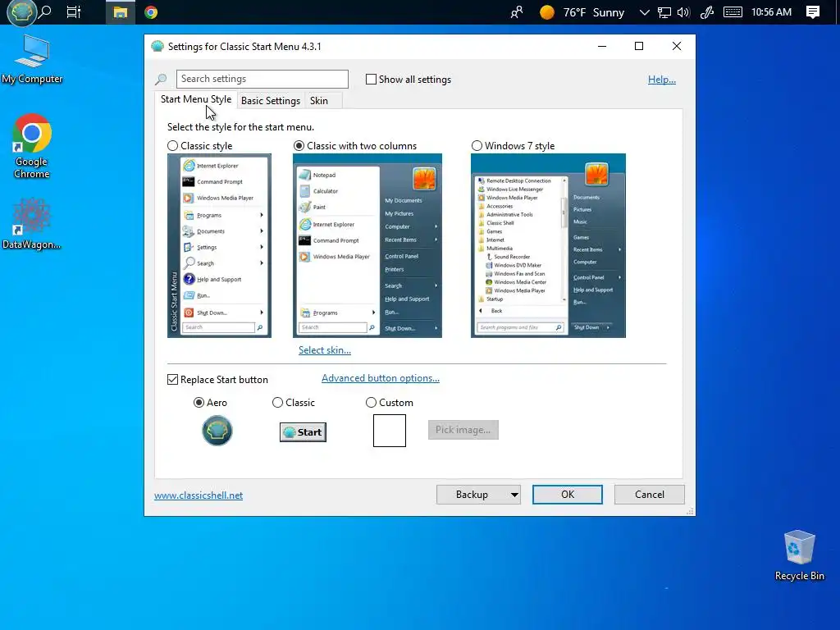Click the Aero shell start button image
This screenshot has width=840, height=630.
(x=217, y=431)
